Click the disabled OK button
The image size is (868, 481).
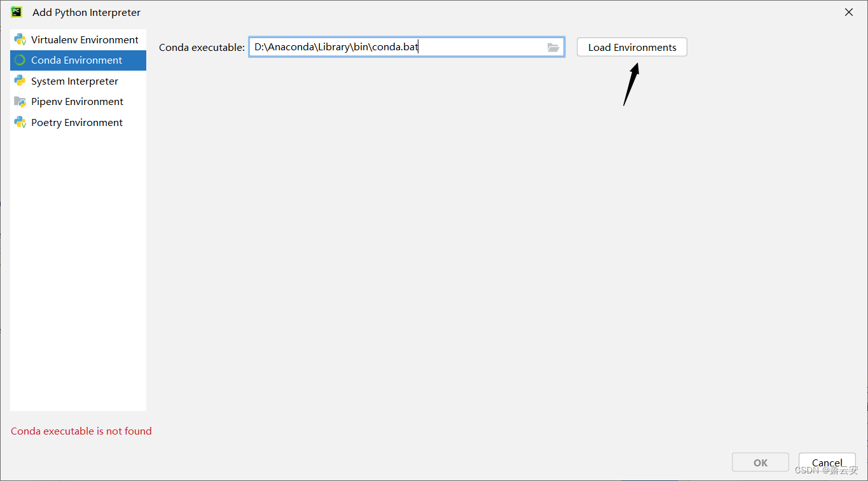761,463
